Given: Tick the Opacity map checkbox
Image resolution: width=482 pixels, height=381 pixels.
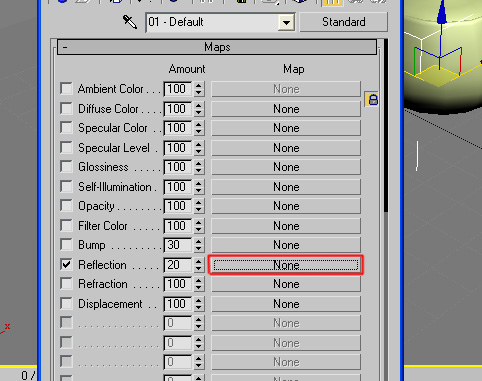Looking at the screenshot, I should [66, 206].
